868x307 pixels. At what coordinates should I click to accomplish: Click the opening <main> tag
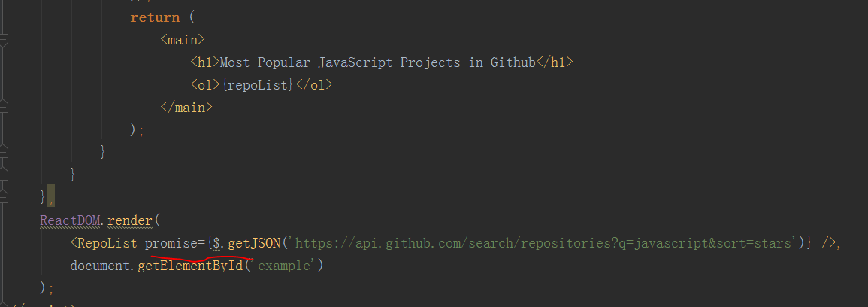coord(183,39)
